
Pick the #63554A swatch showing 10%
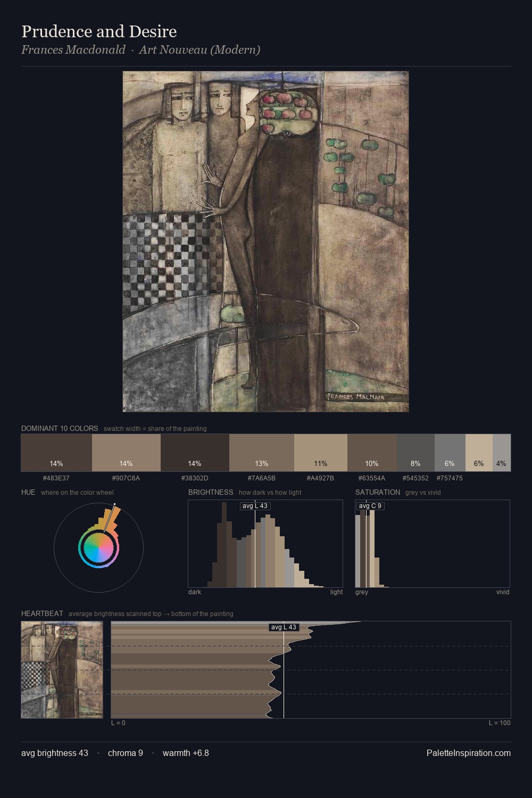click(x=372, y=453)
